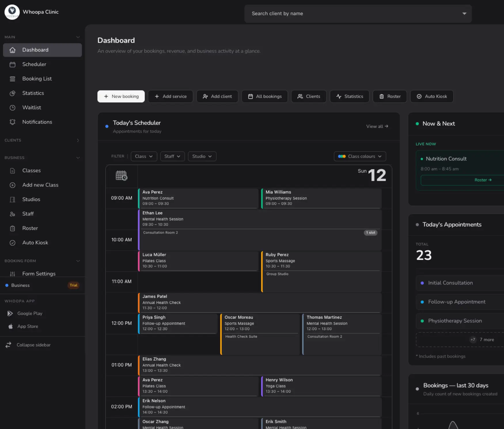The image size is (504, 429).
Task: Open Statistics in the sidebar
Action: [x=42, y=93]
